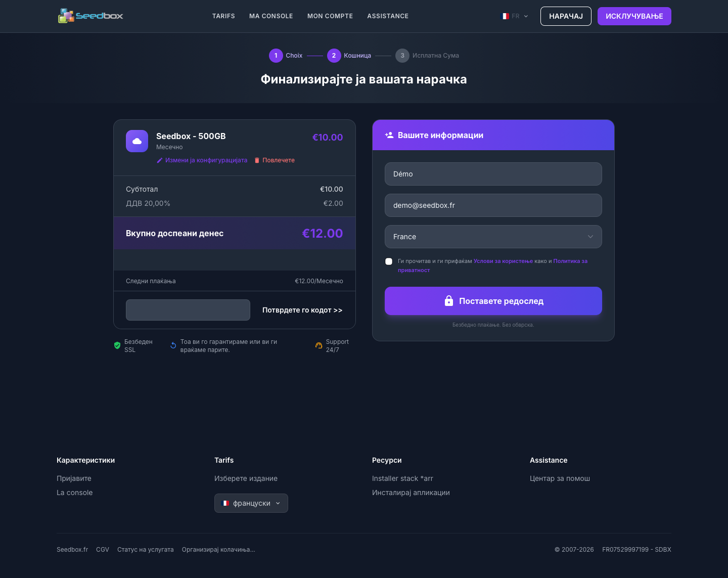Click the promo code input field

(188, 310)
